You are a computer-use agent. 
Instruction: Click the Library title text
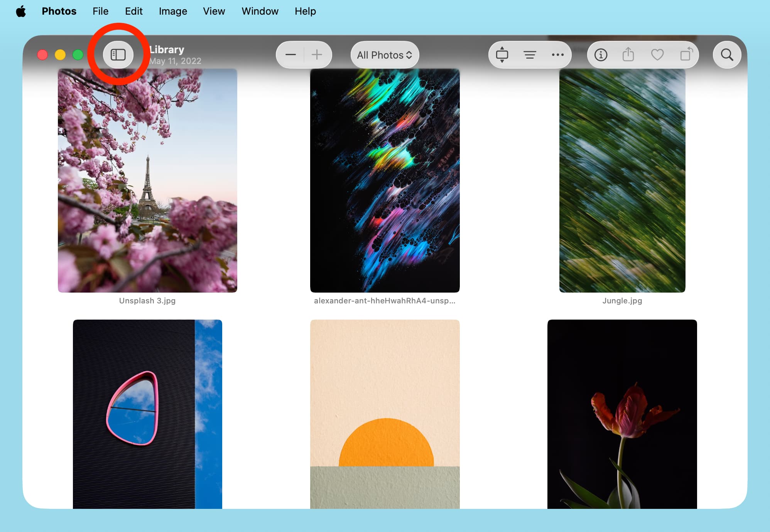[x=167, y=49]
